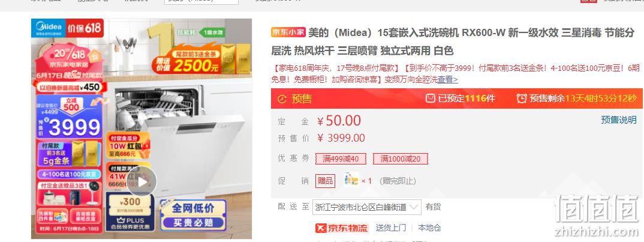Click the clock icon beside 预售剩余
644x242 pixels.
coord(522,98)
